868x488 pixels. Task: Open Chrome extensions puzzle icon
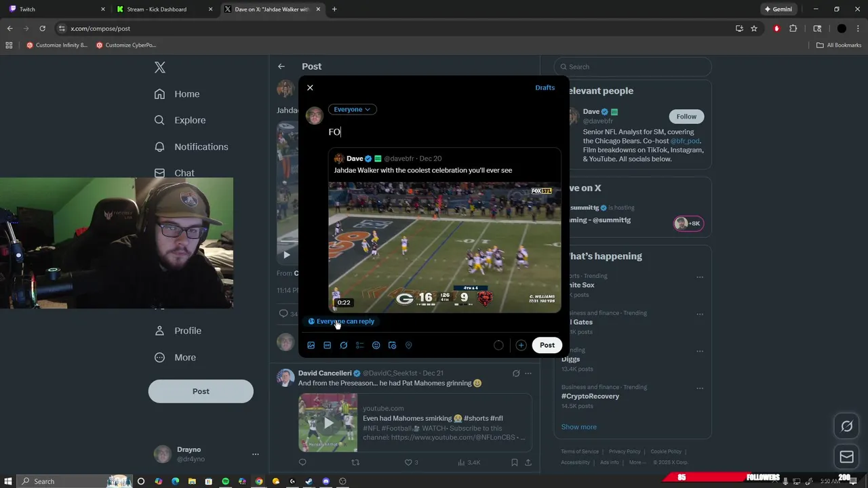[793, 28]
